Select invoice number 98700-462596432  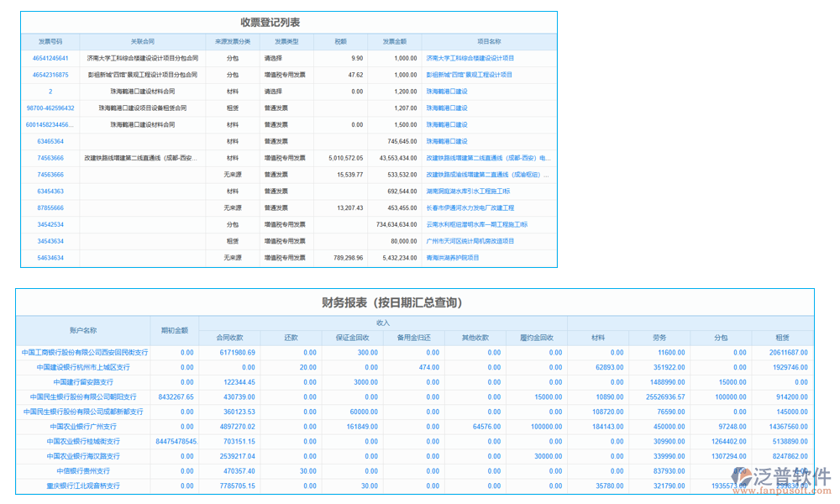pyautogui.click(x=49, y=108)
